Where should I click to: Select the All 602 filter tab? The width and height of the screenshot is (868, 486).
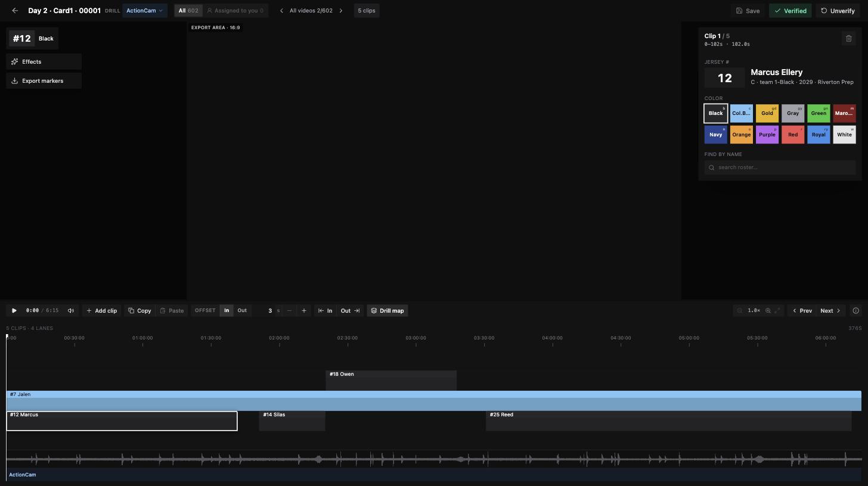(188, 11)
